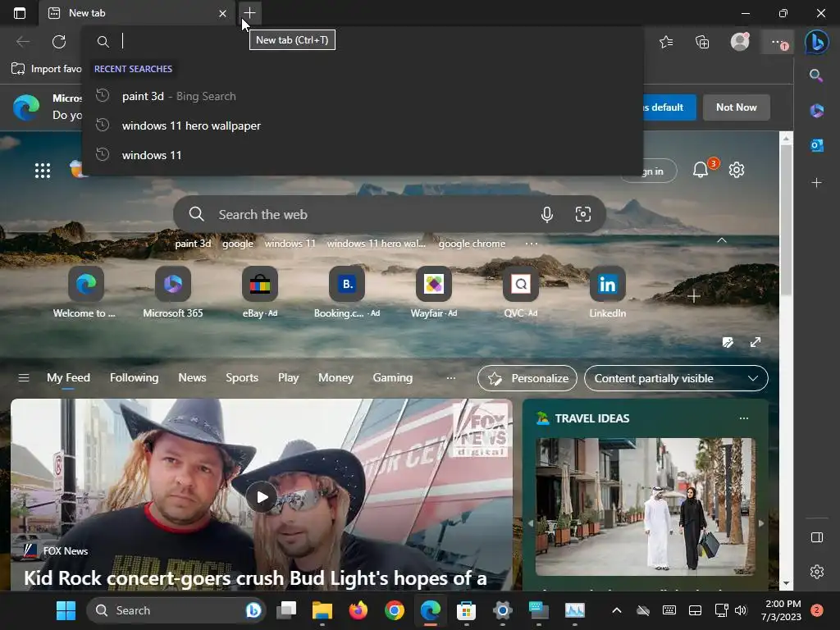Screen dimensions: 840x630
Task: Collapse the quick links chevron
Action: tap(722, 240)
